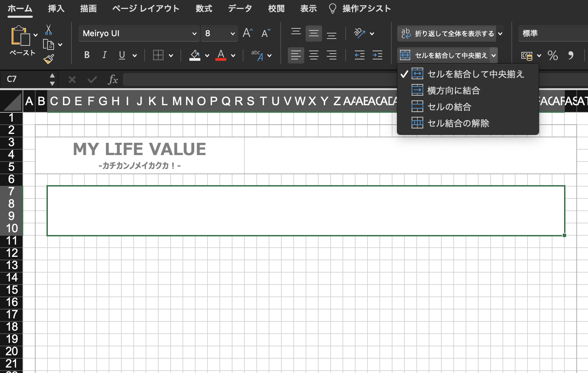This screenshot has width=588, height=373.
Task: Click the Cut scissors icon
Action: [49, 30]
